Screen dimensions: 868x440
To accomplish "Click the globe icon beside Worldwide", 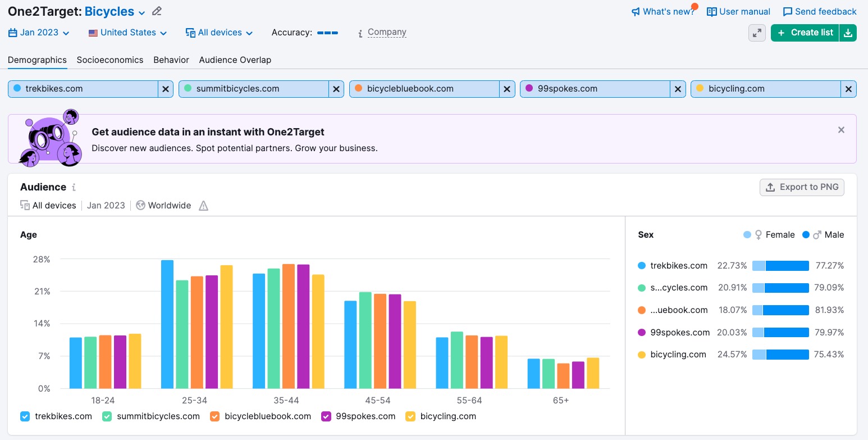I will (140, 206).
